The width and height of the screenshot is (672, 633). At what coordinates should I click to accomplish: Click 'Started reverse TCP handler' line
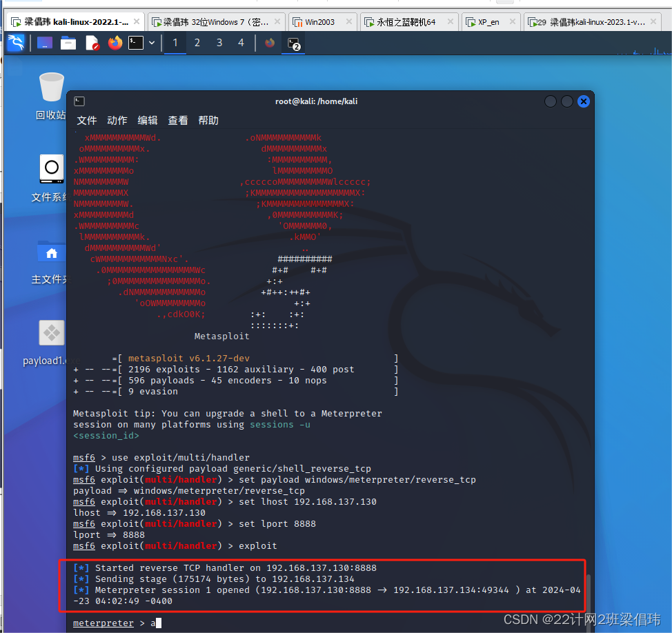(224, 568)
